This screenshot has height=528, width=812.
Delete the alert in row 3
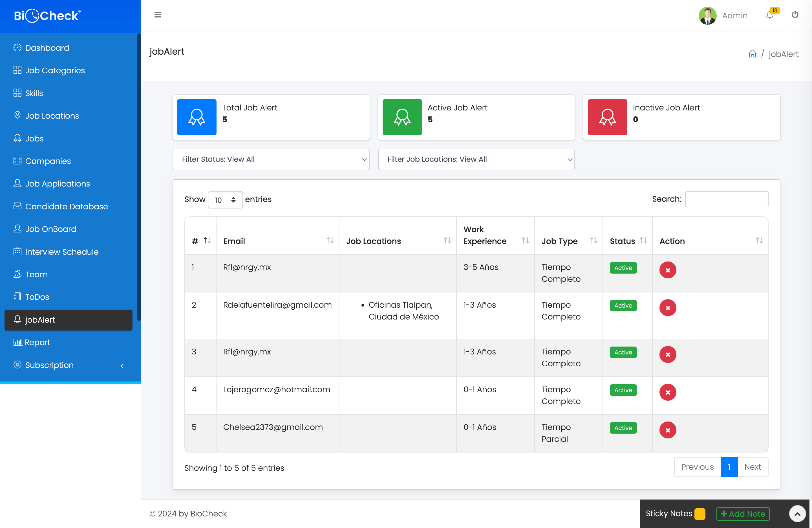[668, 354]
